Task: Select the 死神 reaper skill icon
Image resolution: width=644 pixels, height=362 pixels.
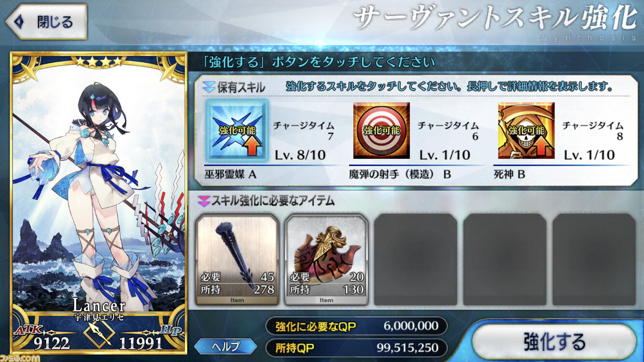Action: click(526, 131)
